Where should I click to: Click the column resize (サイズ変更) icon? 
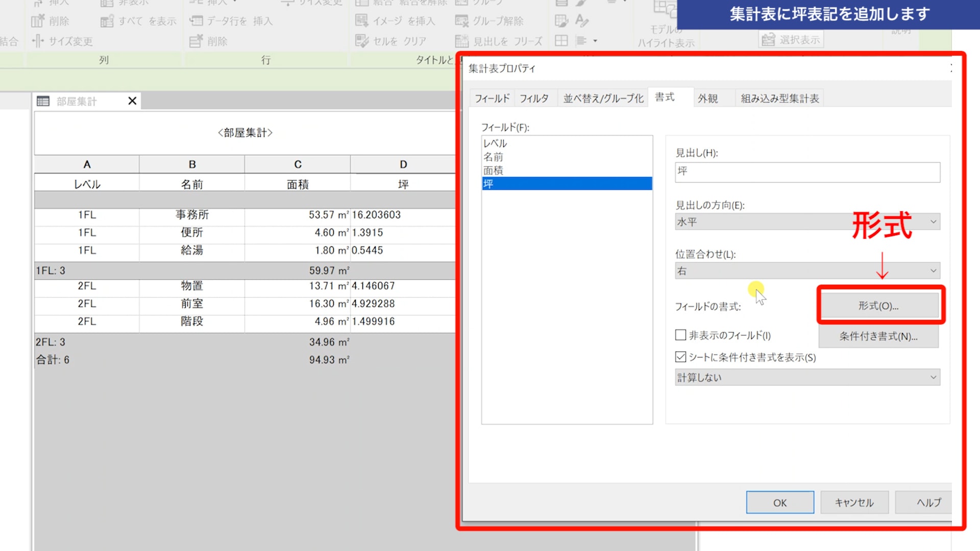point(38,41)
